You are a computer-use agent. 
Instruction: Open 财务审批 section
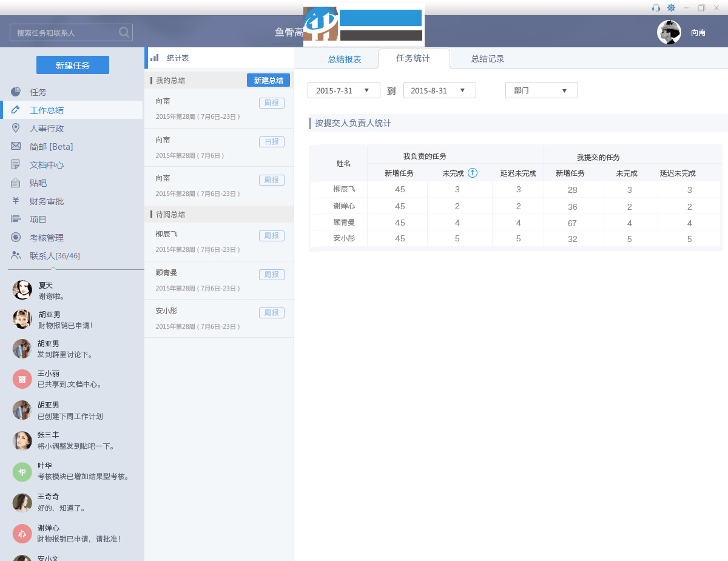(47, 201)
